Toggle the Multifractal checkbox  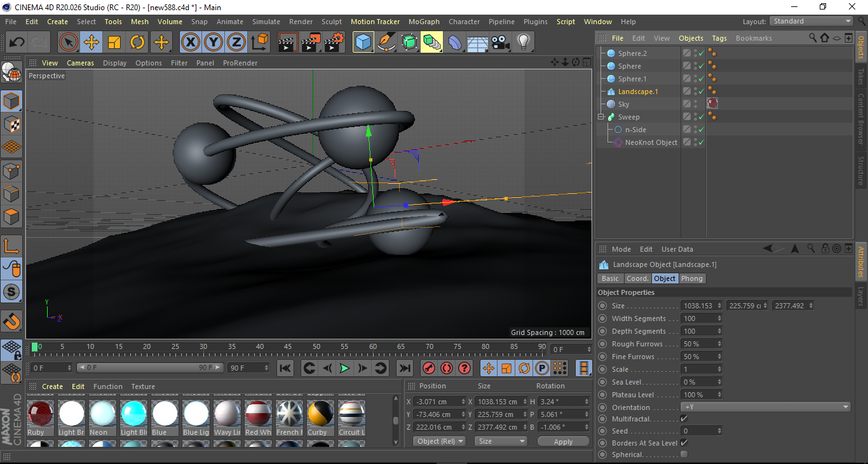[x=684, y=419]
